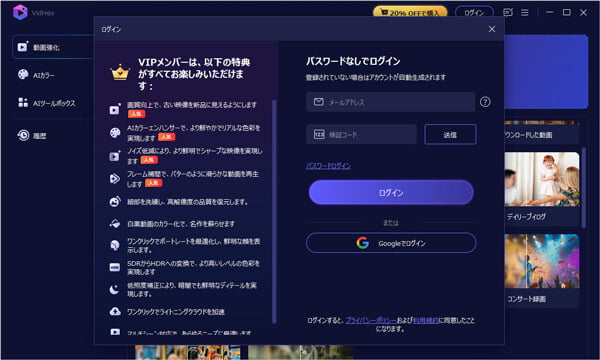Open the AIツールボックス sidebar item
The width and height of the screenshot is (600, 360).
47,103
